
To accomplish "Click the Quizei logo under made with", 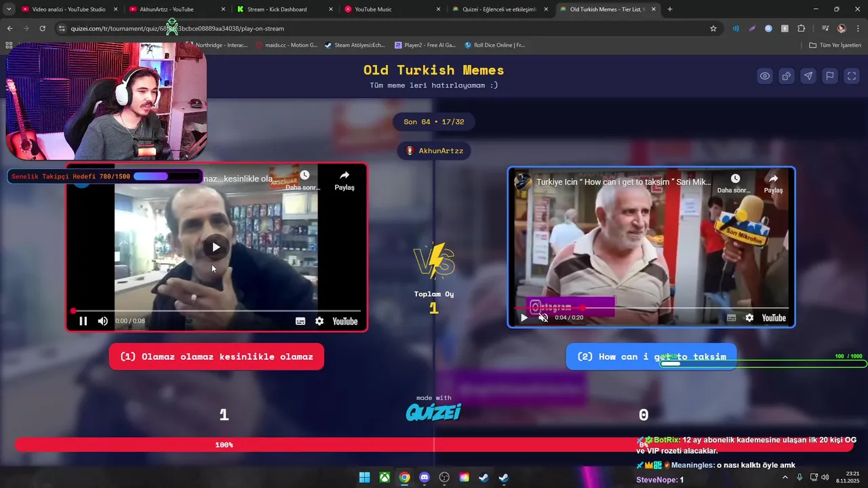I will (434, 411).
